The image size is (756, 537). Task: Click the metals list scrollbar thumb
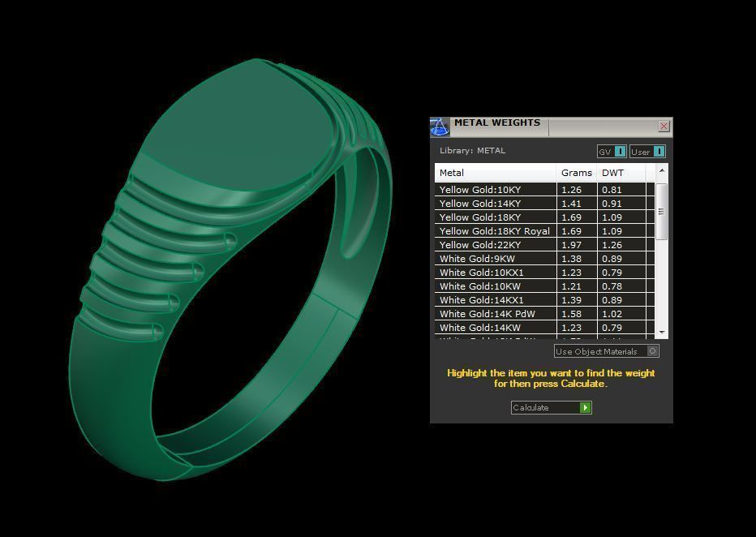point(662,211)
